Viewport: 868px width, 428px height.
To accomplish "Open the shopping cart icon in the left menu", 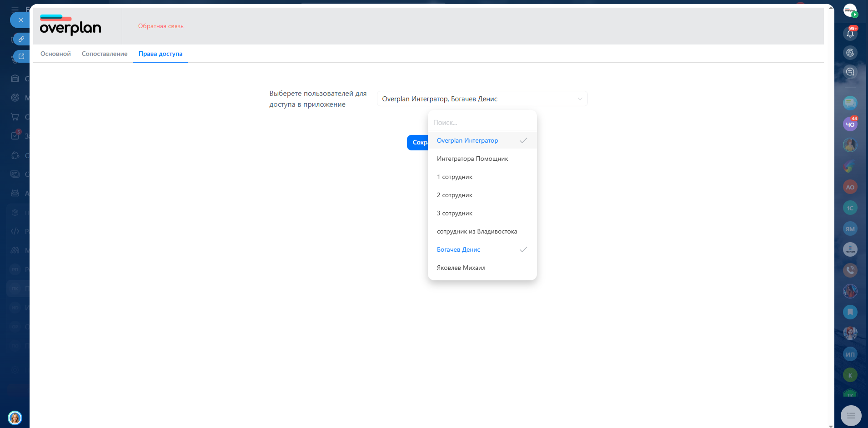I will [x=15, y=117].
